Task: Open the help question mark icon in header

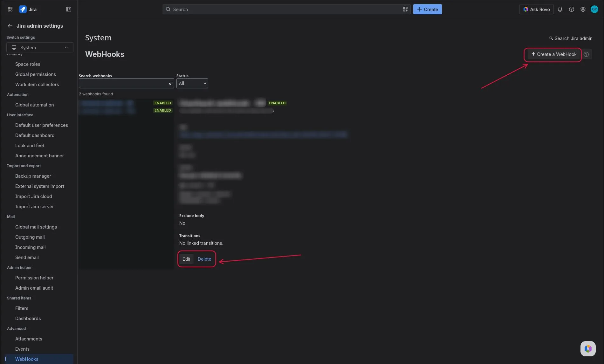Action: pos(572,9)
